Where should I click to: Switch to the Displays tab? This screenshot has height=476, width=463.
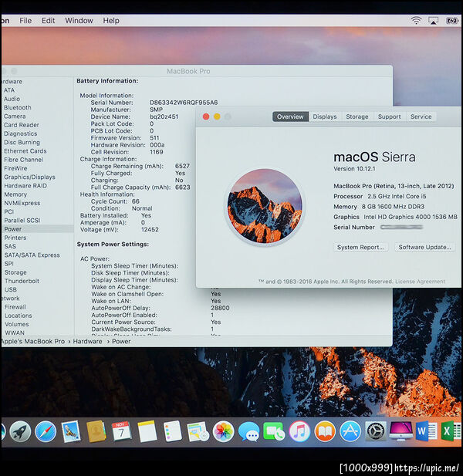point(325,116)
